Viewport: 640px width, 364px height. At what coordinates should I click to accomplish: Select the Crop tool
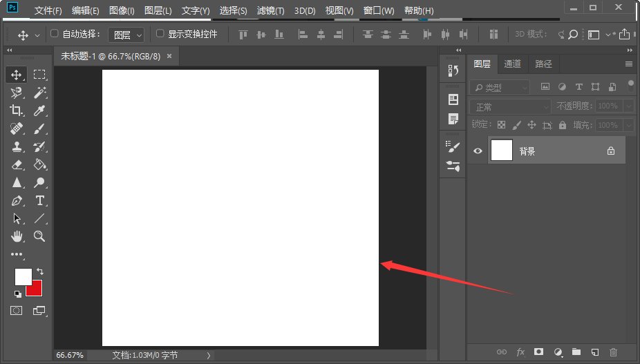(17, 111)
